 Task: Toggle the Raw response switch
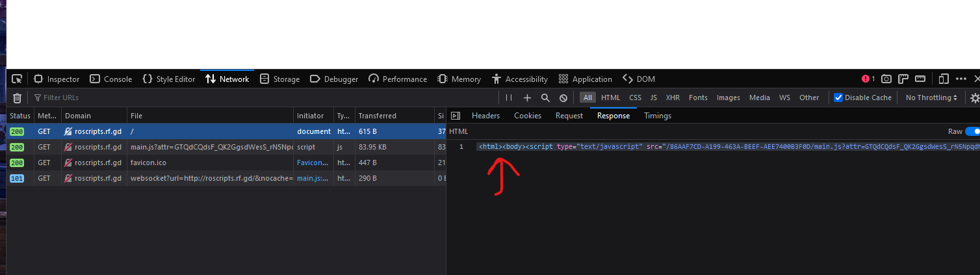tap(972, 131)
